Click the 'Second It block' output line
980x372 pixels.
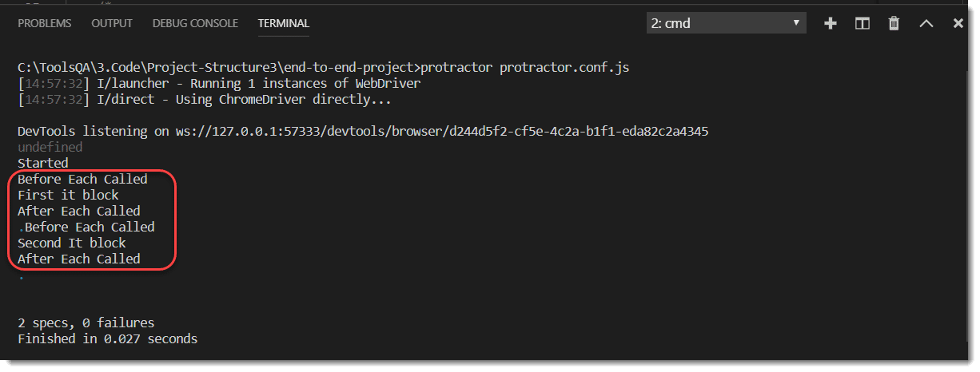[72, 243]
